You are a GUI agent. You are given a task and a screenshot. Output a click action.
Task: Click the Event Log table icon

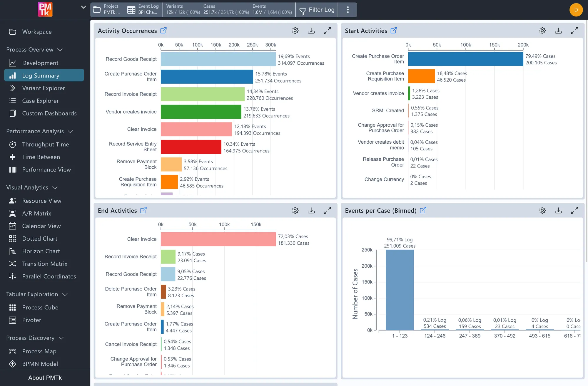point(131,10)
